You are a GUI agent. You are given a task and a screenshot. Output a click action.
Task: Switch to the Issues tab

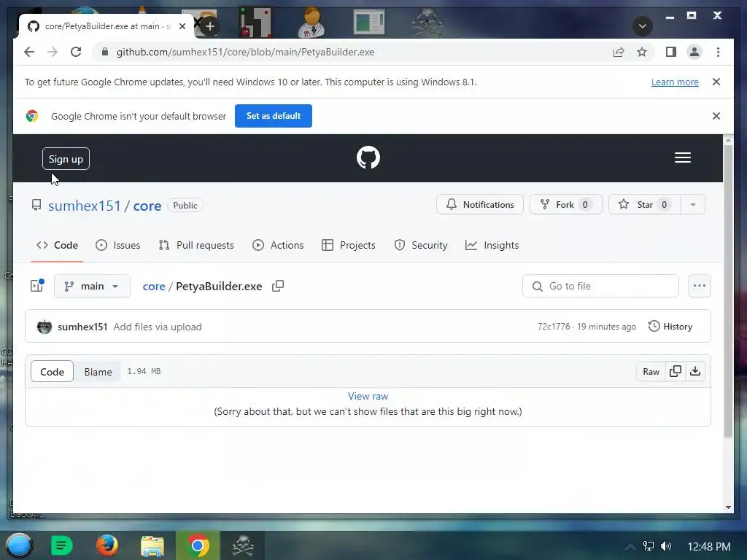tap(117, 245)
